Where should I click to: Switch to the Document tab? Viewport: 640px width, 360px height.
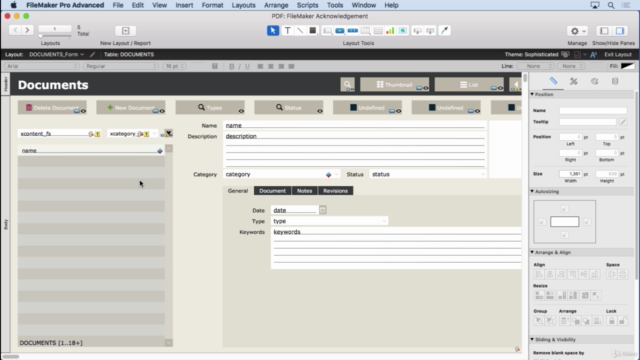[273, 191]
